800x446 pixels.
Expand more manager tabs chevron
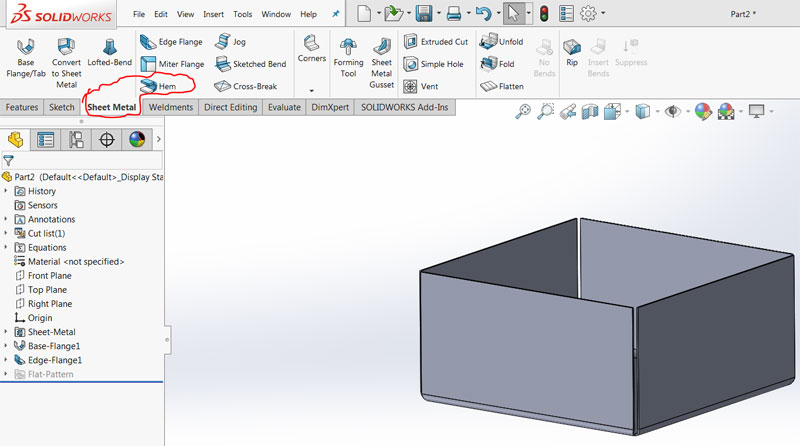pyautogui.click(x=158, y=139)
